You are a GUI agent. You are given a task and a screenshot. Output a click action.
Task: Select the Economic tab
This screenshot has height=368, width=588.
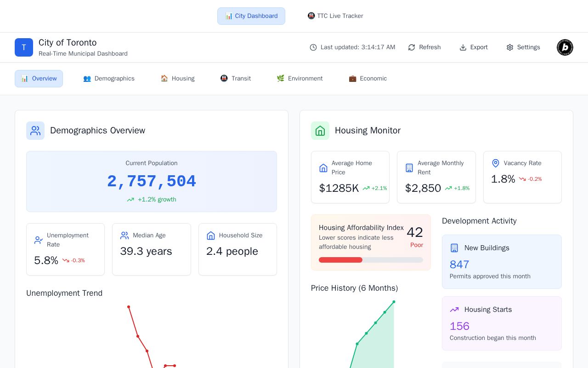368,79
